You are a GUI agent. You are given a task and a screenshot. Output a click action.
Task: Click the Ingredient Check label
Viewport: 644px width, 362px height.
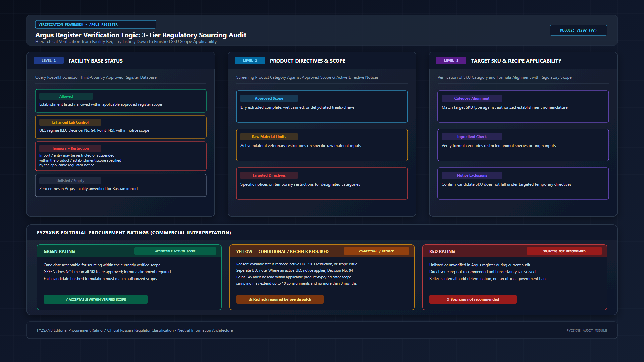[472, 137]
